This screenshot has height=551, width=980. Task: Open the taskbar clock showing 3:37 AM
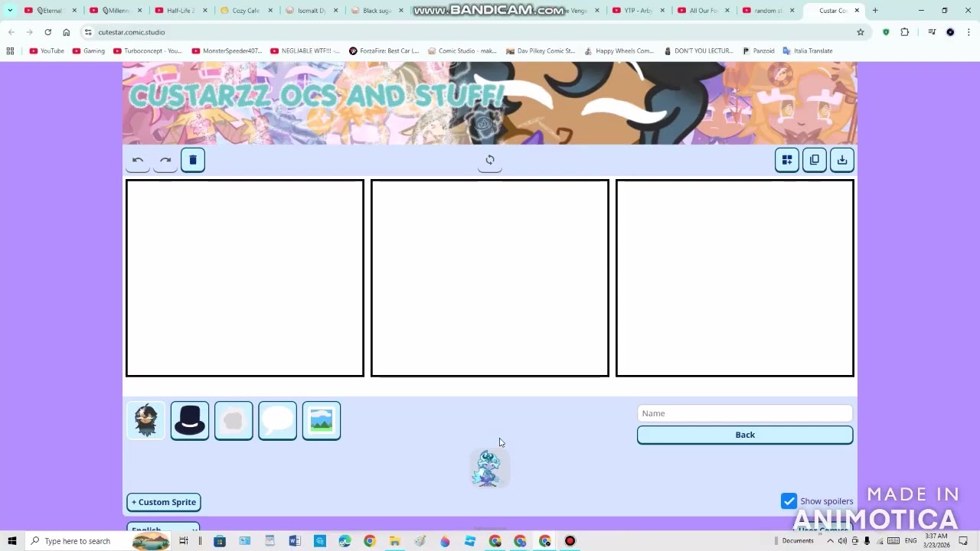pyautogui.click(x=936, y=541)
